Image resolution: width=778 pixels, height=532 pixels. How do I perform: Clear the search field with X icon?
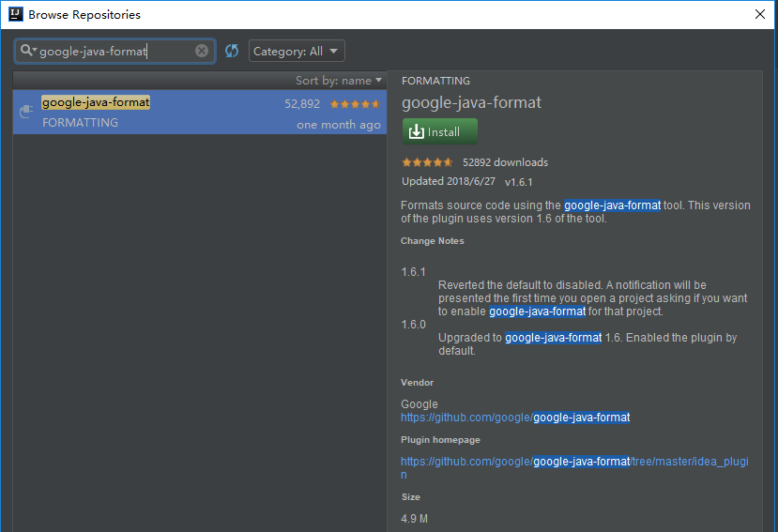[x=202, y=51]
